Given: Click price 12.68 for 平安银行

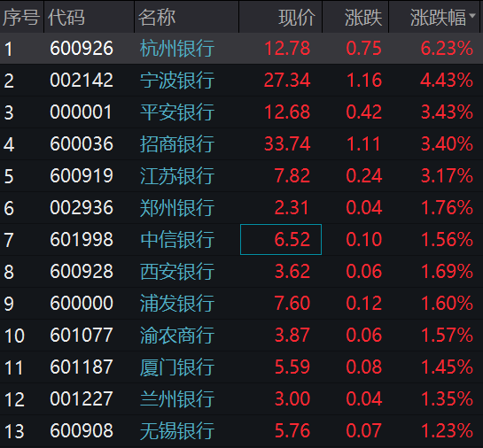Looking at the screenshot, I should click(287, 112).
